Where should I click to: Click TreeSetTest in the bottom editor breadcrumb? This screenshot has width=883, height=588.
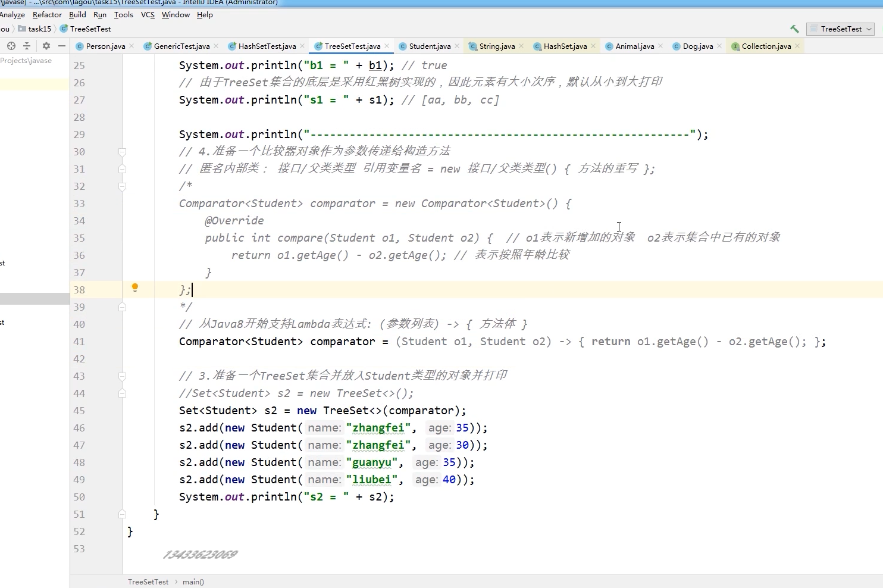[x=148, y=582]
